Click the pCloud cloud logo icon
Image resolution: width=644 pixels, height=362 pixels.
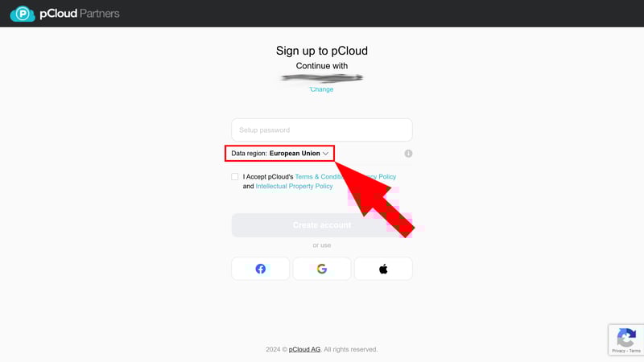[23, 14]
